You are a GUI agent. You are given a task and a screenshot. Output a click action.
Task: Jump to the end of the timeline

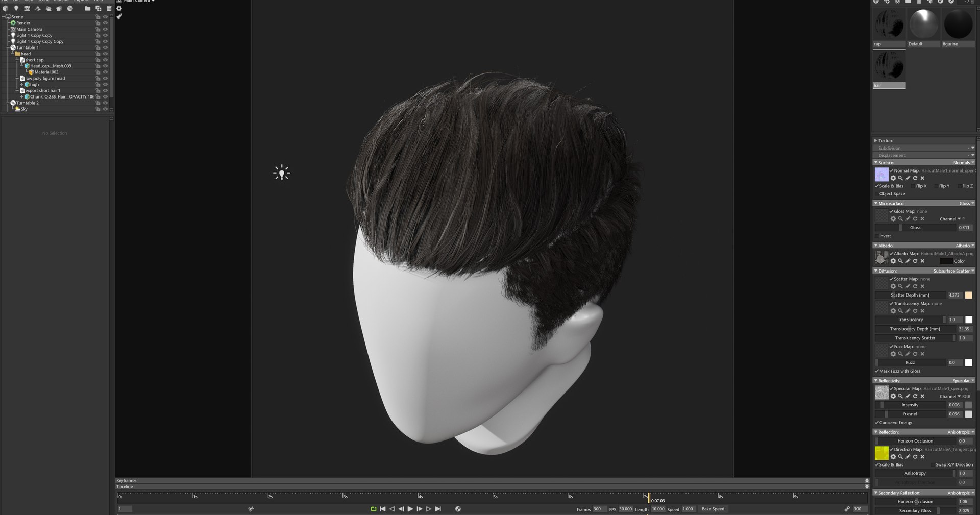pyautogui.click(x=438, y=509)
